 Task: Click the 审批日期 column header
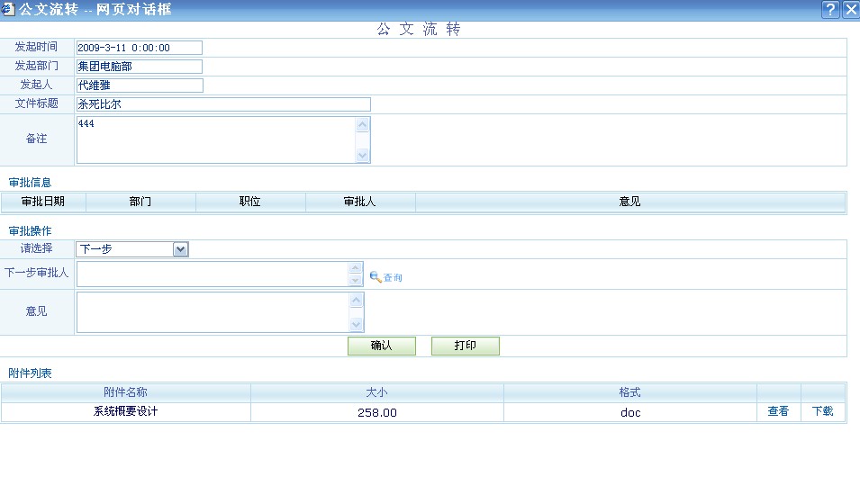42,202
